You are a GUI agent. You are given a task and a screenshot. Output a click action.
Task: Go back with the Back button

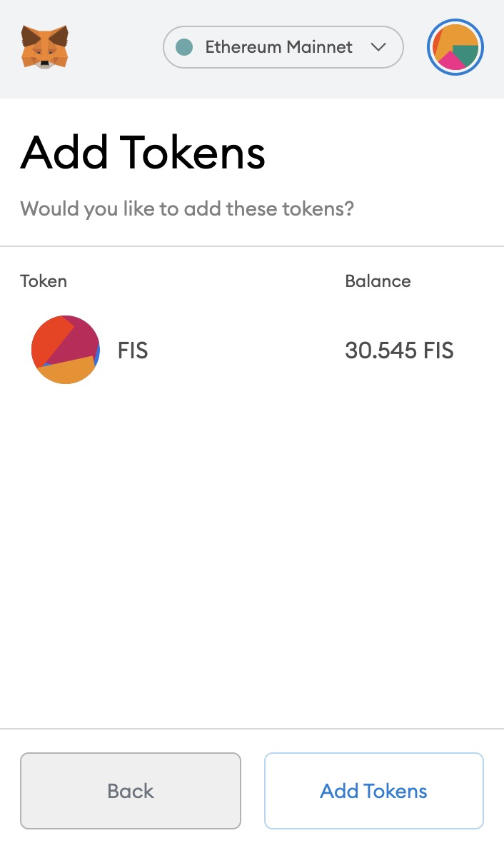click(x=131, y=791)
